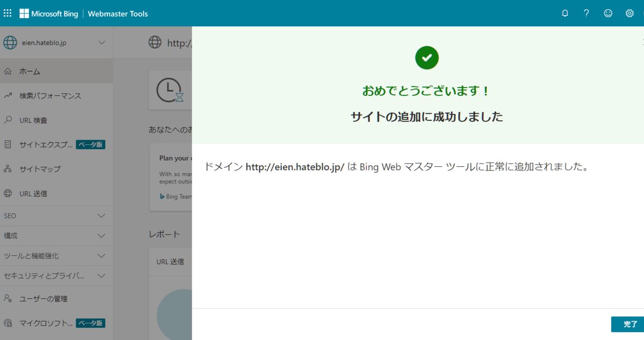644x340 pixels.
Task: Open 検索パフォーマンス in the sidebar
Action: point(56,95)
